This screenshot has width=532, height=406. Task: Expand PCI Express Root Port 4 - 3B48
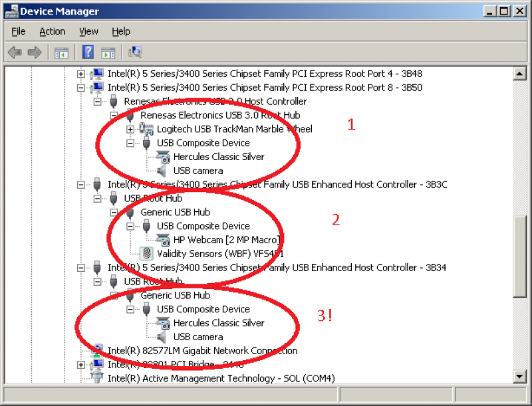click(80, 74)
